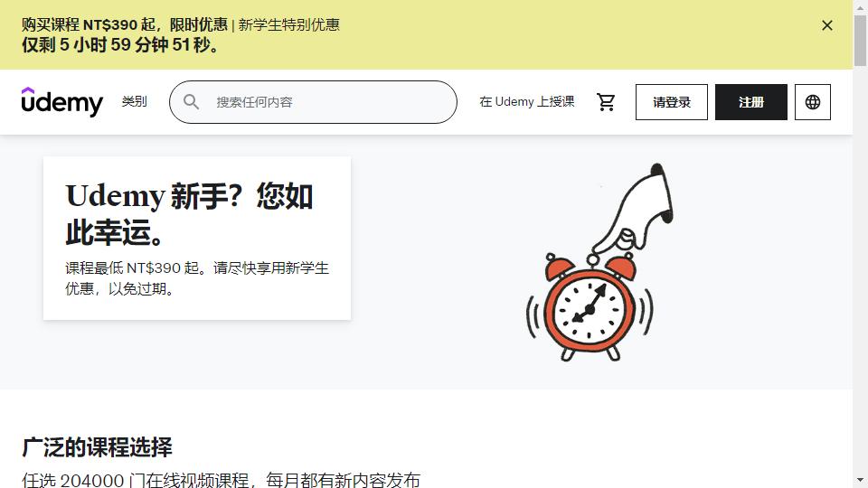Click the 注册 sign-up button
Screen dimensions: 868x488
coord(751,102)
